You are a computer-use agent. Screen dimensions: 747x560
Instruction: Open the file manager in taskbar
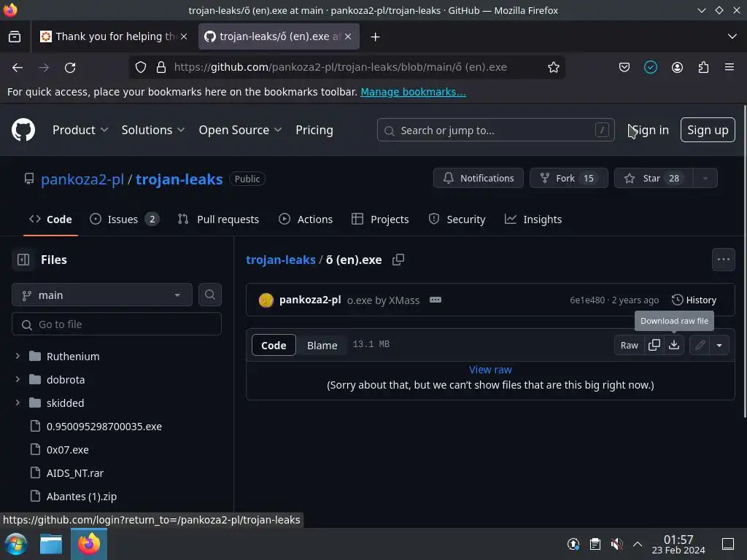(x=51, y=544)
